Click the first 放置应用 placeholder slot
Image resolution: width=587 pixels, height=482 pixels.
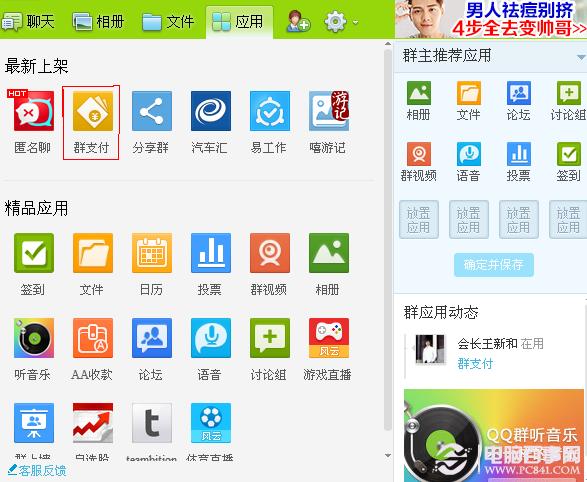419,220
